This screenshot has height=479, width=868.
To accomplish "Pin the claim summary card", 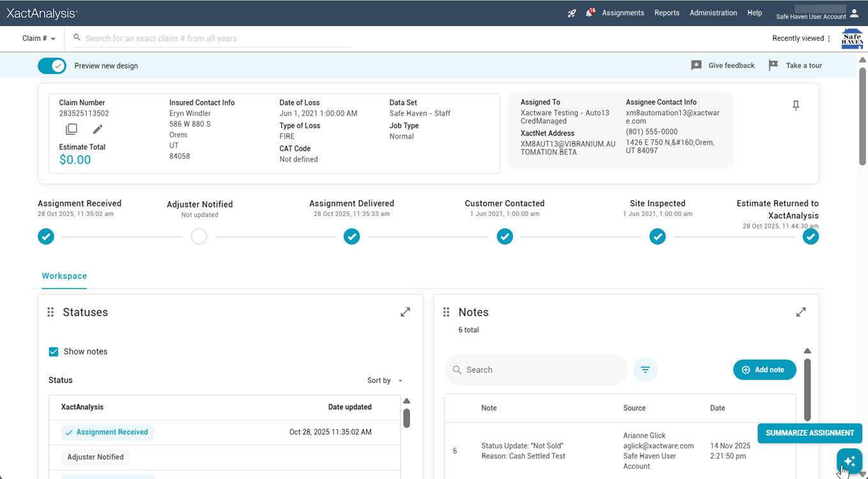I will [796, 106].
